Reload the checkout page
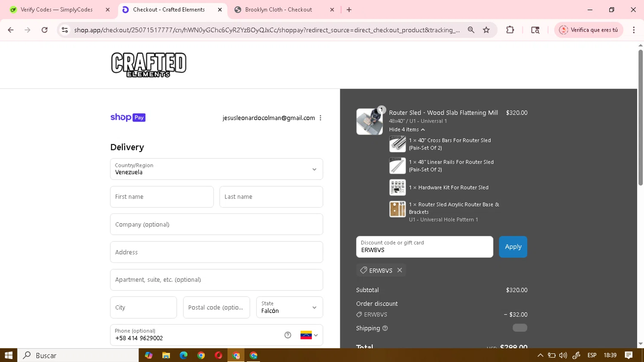The width and height of the screenshot is (644, 362). click(x=45, y=30)
